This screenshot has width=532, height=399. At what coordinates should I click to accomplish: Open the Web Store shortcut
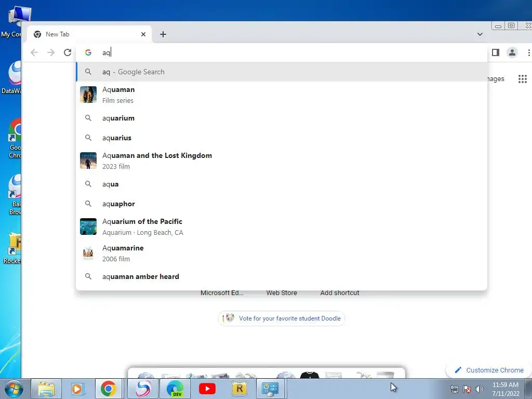point(282,293)
